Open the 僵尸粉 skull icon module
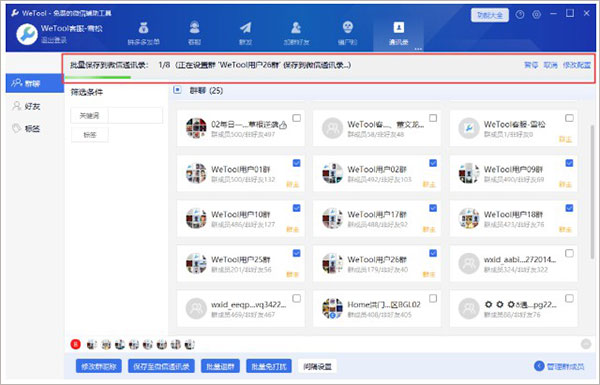Screen dimensions: 600x385 point(347,33)
